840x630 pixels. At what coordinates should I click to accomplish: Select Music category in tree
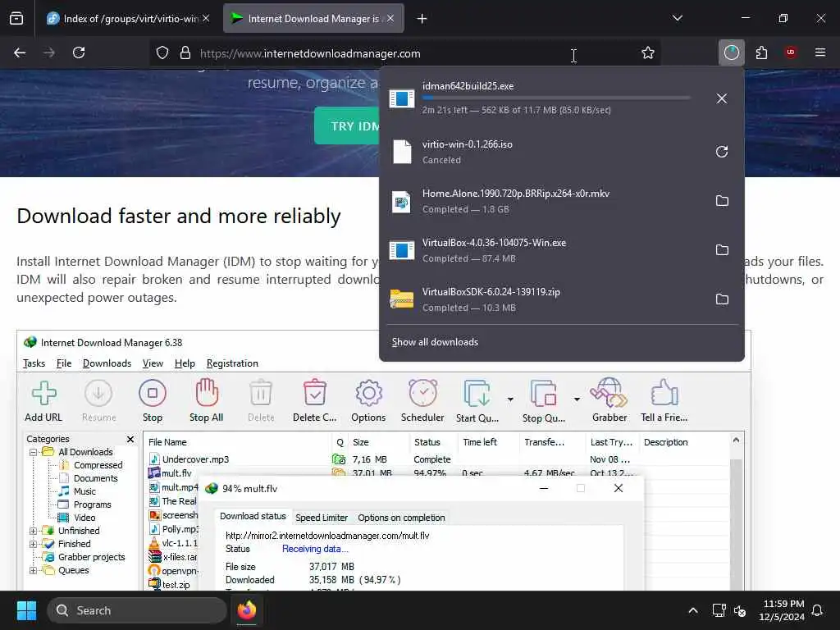[x=77, y=491]
